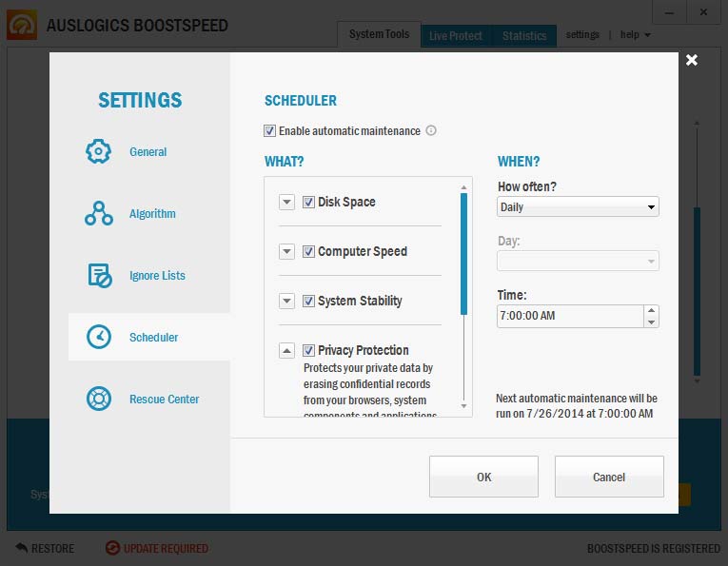This screenshot has height=566, width=728.
Task: Click the Rescue Center lifebuoy icon
Action: [x=99, y=399]
